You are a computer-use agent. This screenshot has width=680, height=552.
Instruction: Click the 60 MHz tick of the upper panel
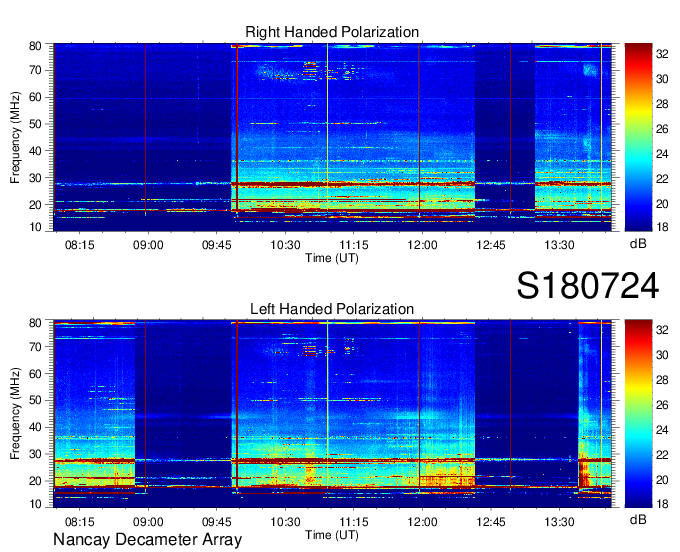pyautogui.click(x=35, y=97)
